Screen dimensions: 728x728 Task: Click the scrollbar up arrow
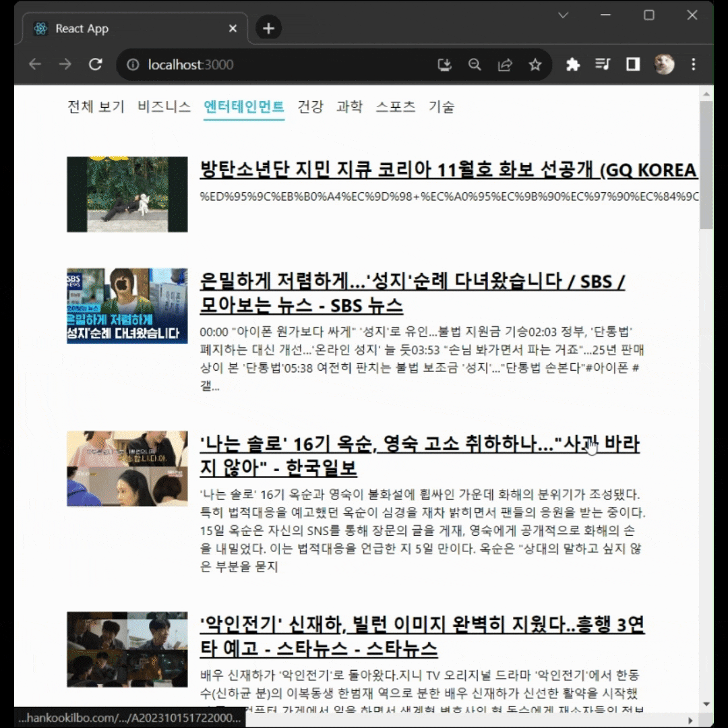point(706,94)
